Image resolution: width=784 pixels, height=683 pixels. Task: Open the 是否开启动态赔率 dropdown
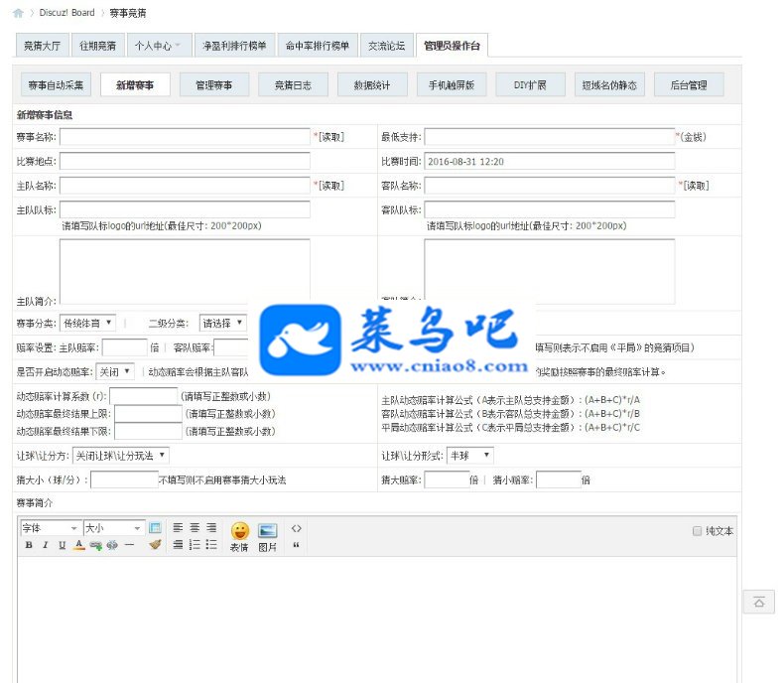point(115,371)
